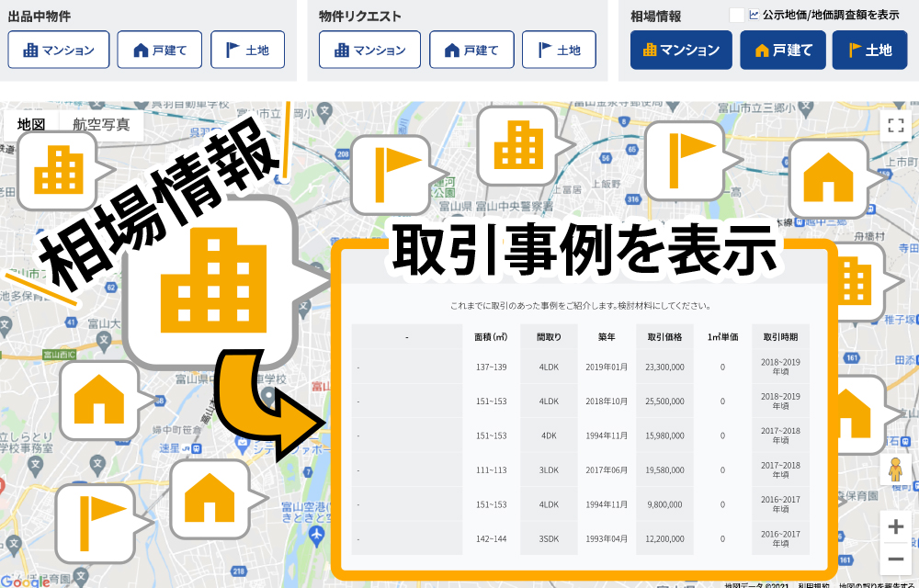Select 戸建て under 物件リクエスト
The image size is (919, 588).
[471, 50]
